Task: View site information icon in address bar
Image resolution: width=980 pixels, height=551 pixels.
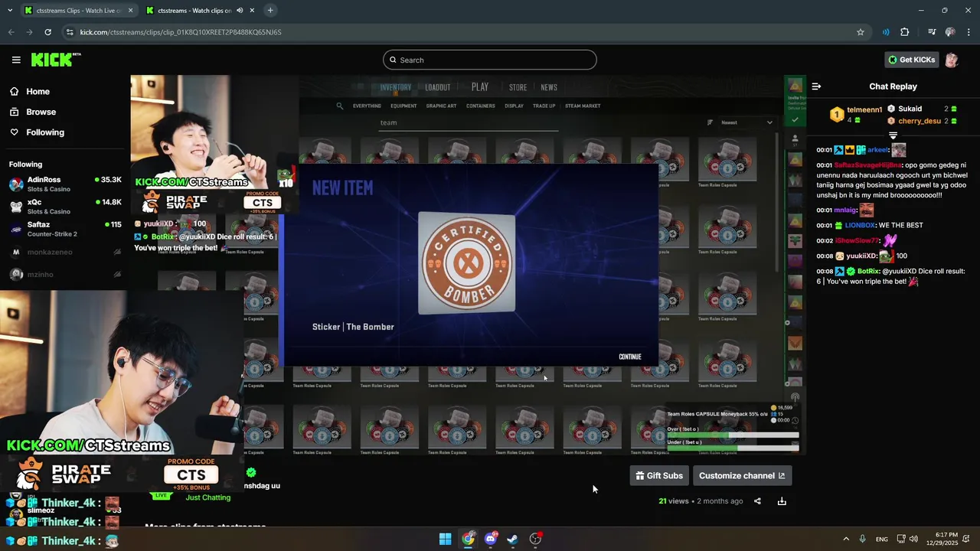Action: [x=70, y=32]
